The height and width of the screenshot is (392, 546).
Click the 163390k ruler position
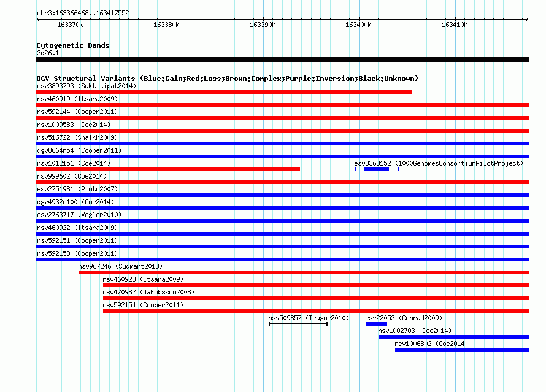pyautogui.click(x=263, y=25)
